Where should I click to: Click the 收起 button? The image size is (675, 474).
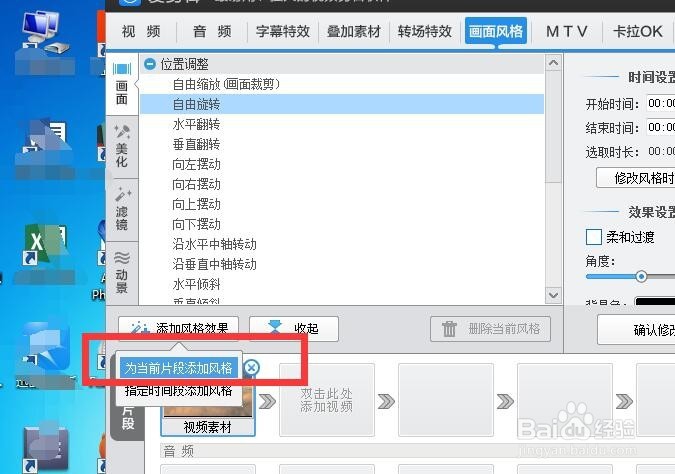(294, 328)
